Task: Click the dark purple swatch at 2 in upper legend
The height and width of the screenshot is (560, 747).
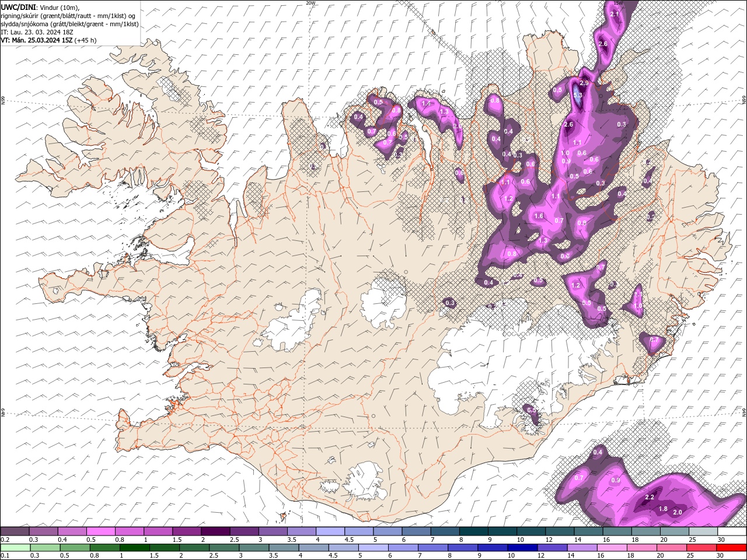Action: (215, 531)
